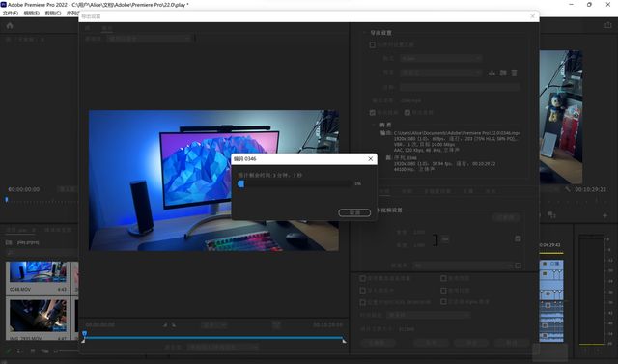This screenshot has width=618, height=364.
Task: Switch to the Output tab in export preview
Action: pos(107,28)
